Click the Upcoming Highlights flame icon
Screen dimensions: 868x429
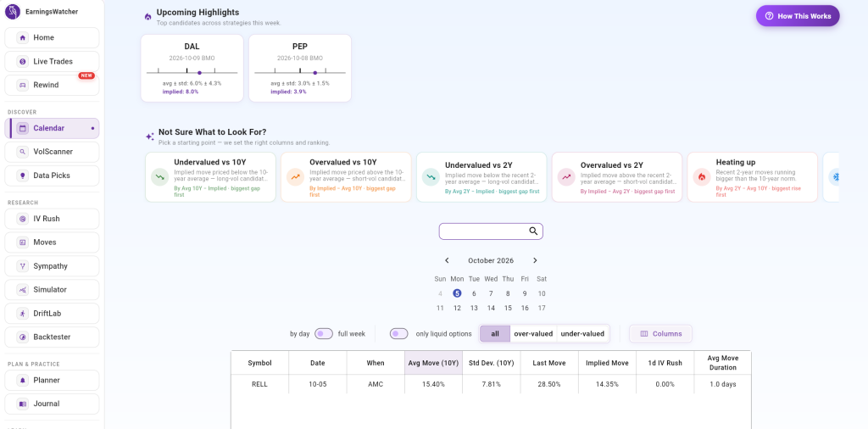tap(147, 17)
